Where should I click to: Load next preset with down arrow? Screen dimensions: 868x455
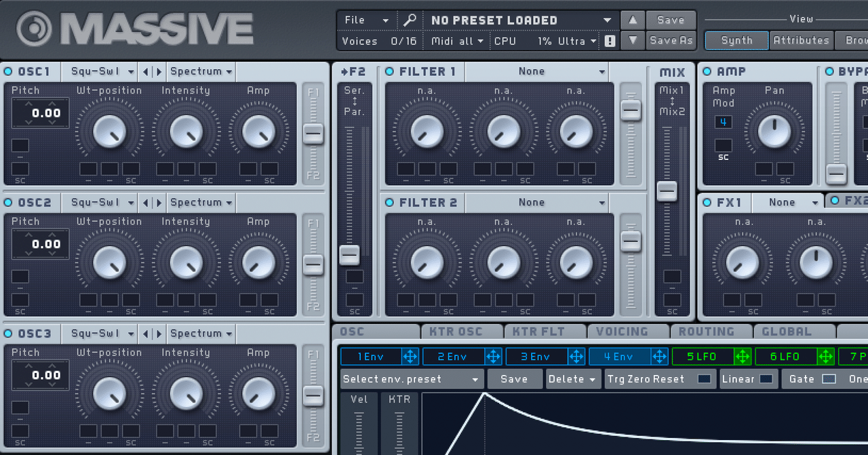tap(633, 41)
